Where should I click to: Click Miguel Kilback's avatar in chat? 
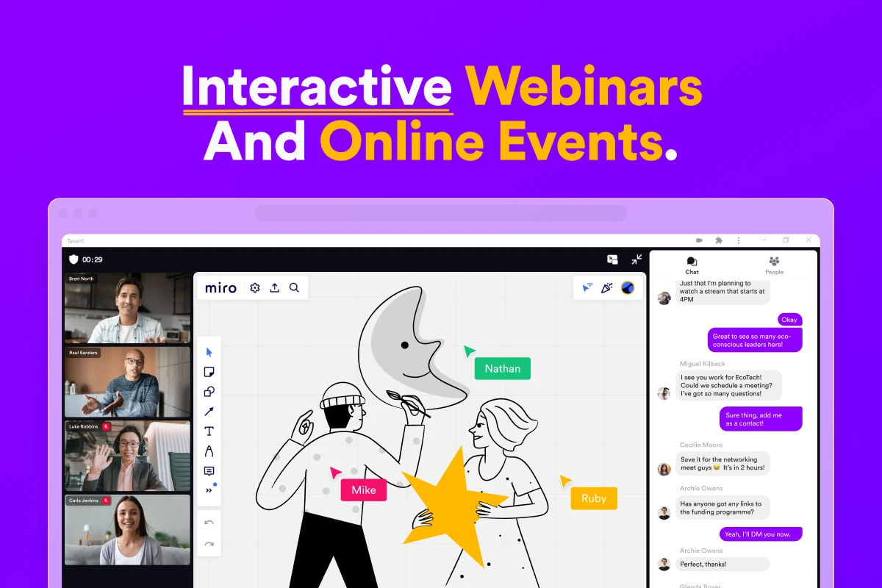(x=664, y=393)
